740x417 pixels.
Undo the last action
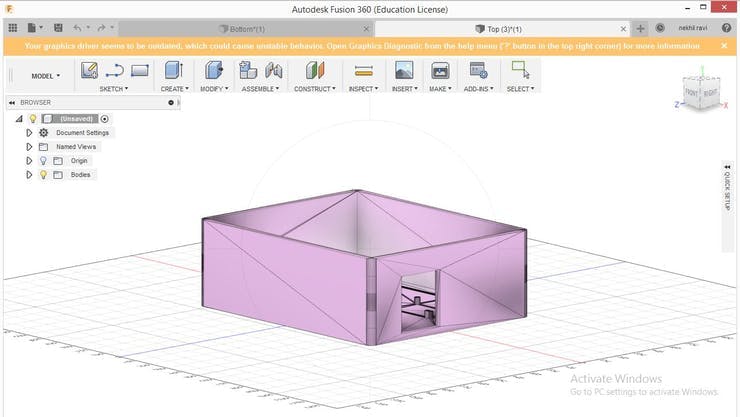point(77,28)
